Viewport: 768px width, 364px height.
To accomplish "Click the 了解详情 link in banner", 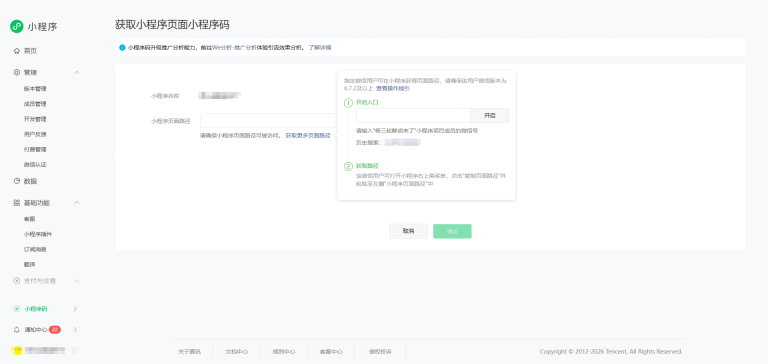I will pyautogui.click(x=320, y=48).
